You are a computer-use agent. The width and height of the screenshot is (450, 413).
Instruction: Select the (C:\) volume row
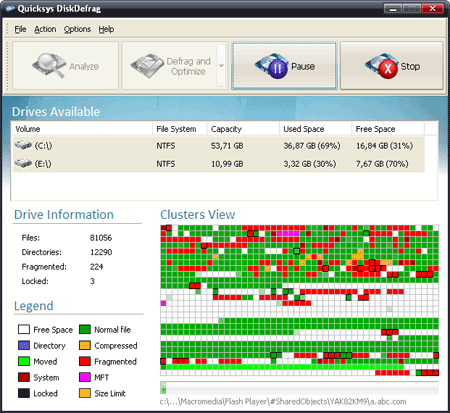tap(218, 145)
